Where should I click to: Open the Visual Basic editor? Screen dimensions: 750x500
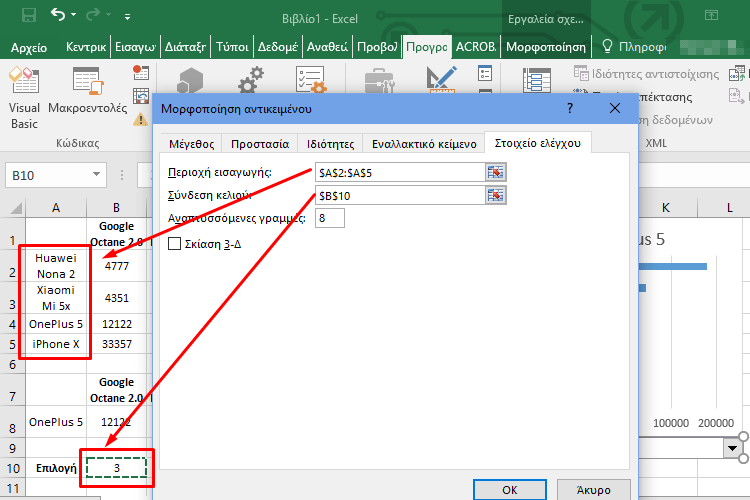click(x=24, y=98)
